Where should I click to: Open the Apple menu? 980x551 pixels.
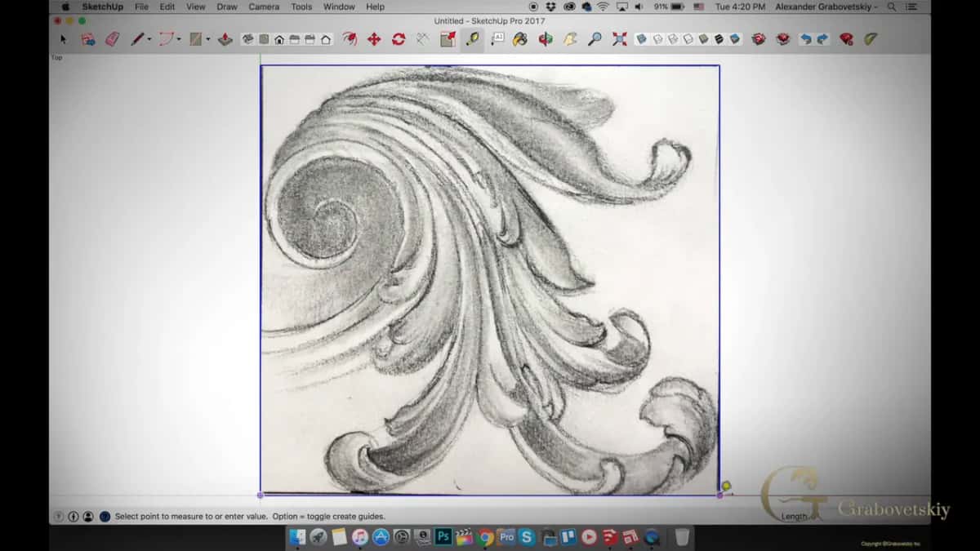[x=65, y=7]
